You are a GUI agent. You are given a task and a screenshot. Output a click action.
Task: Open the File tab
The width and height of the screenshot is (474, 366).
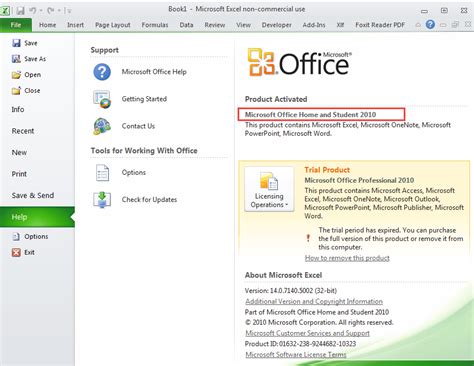[16, 25]
